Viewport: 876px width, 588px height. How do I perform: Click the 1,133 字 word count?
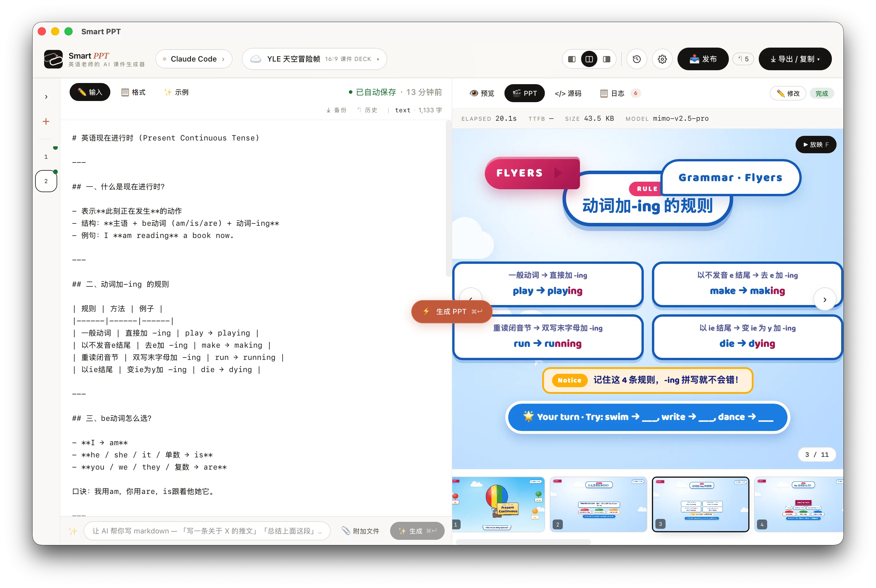pyautogui.click(x=430, y=110)
